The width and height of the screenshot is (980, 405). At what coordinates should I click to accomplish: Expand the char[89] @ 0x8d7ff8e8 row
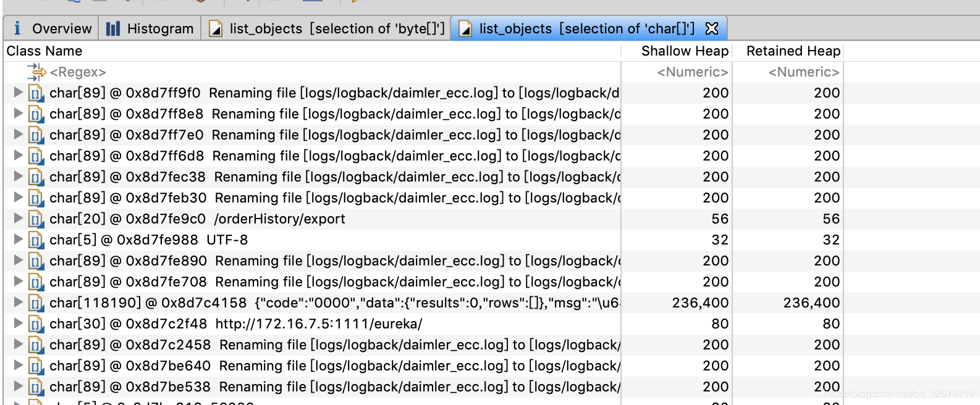click(x=19, y=113)
